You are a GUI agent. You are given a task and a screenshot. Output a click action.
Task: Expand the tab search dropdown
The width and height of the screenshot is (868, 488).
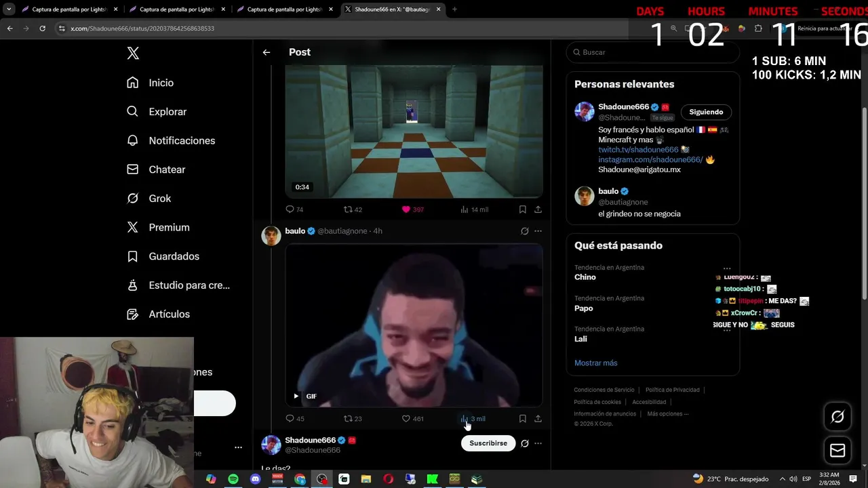tap(9, 9)
